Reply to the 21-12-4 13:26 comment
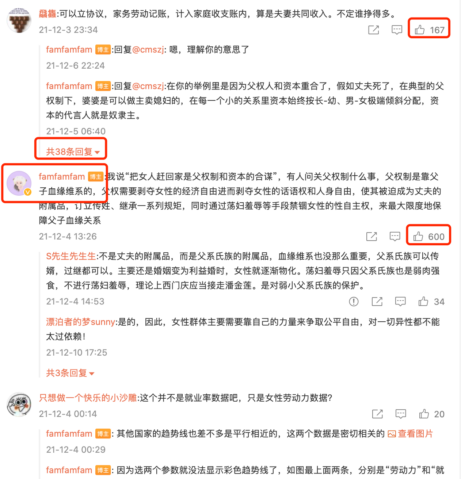 tap(395, 237)
